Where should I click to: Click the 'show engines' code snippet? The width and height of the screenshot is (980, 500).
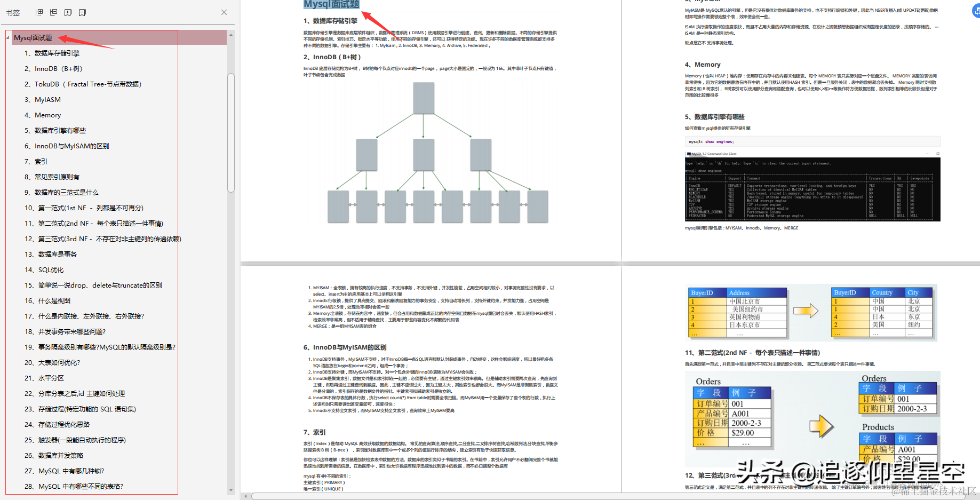point(812,142)
